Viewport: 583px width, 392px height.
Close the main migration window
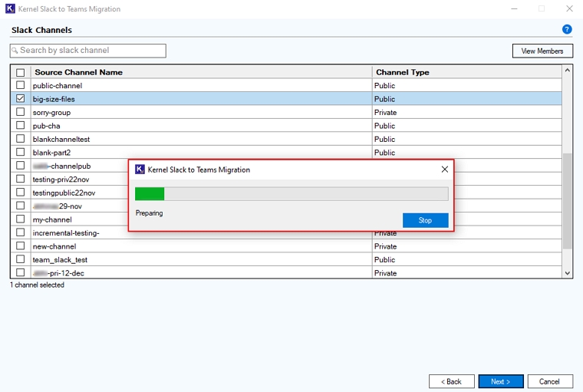tap(569, 8)
